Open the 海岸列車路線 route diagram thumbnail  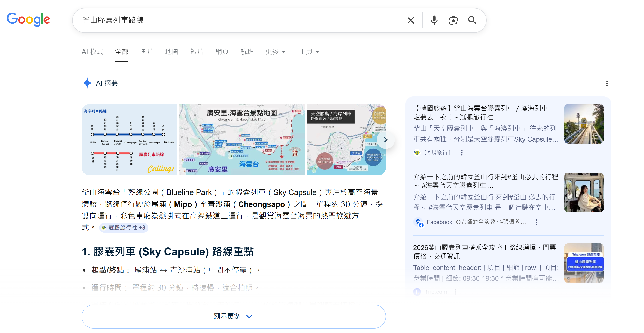129,140
